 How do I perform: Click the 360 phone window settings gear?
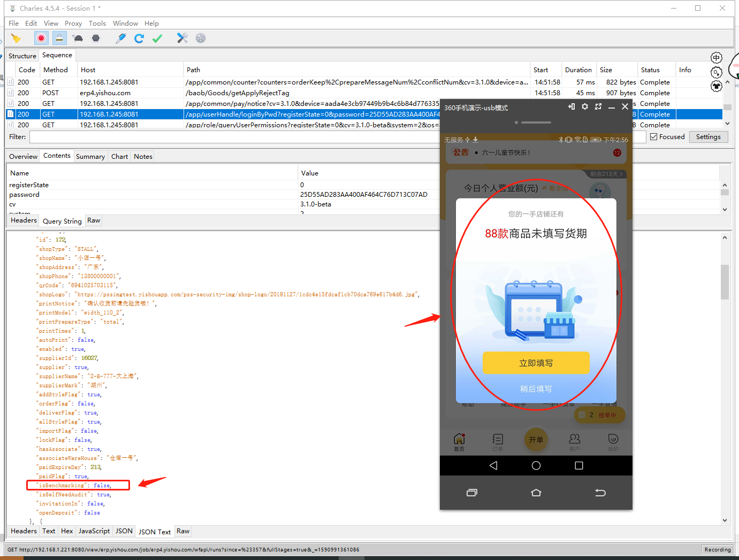585,107
